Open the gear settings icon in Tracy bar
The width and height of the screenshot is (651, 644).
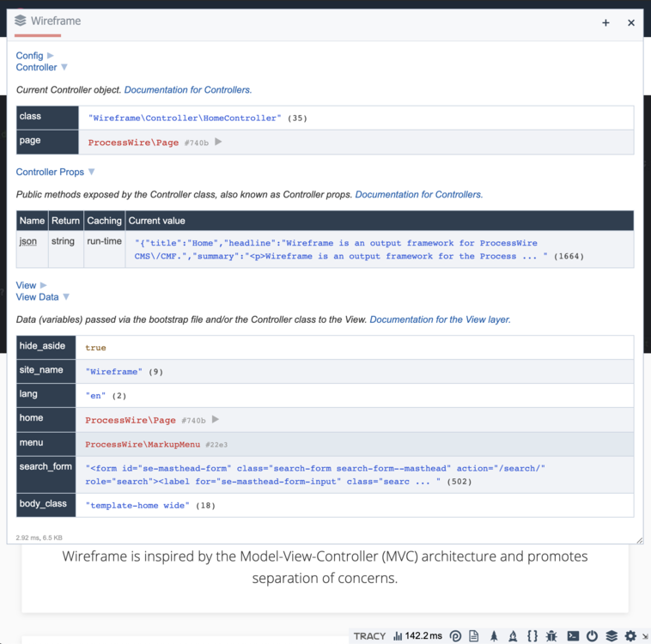click(630, 636)
